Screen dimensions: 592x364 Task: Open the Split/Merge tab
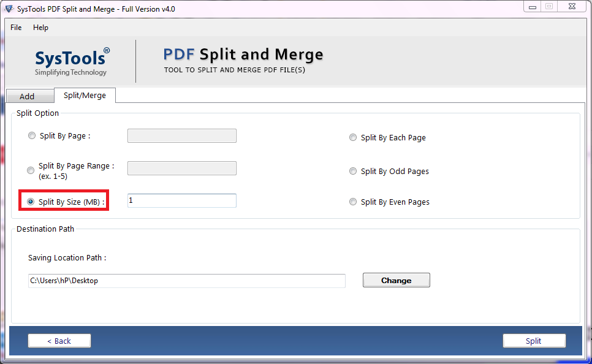pos(85,95)
